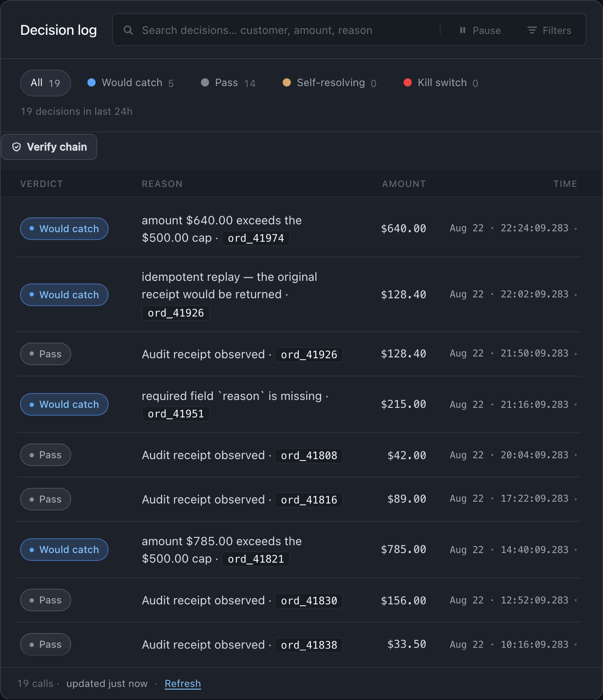The width and height of the screenshot is (603, 700).
Task: Filter by Kill switch decisions
Action: 441,83
